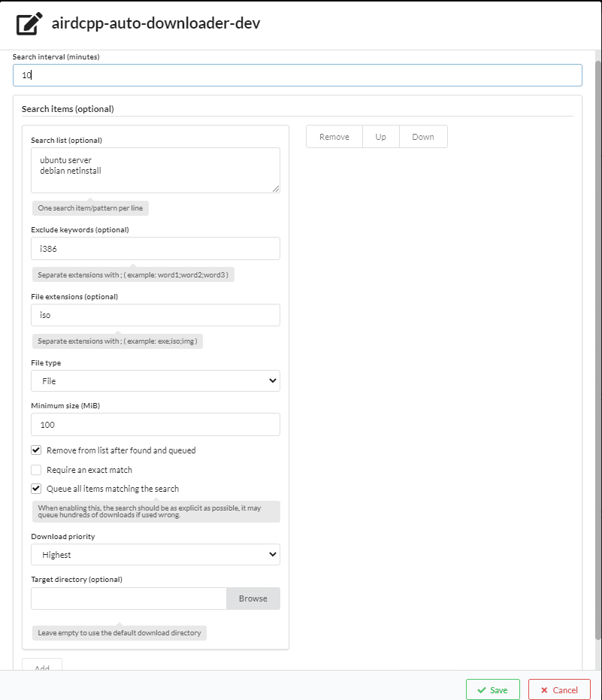This screenshot has height=700, width=602.
Task: Browse for a target directory
Action: click(x=253, y=598)
